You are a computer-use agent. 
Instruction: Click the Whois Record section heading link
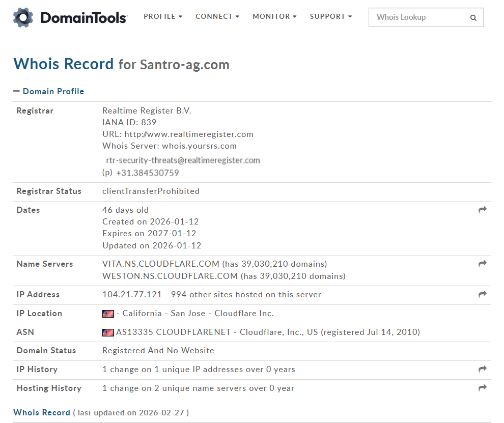[x=42, y=412]
